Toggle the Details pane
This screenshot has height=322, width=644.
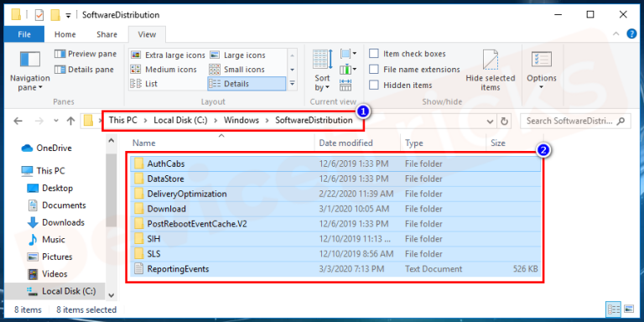[x=84, y=70]
